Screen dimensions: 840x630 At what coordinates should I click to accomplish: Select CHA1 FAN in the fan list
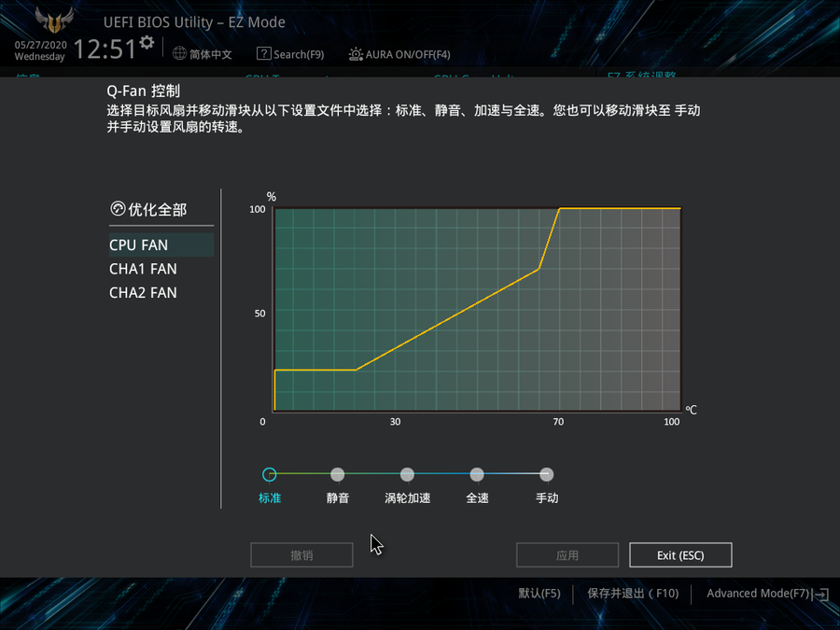point(143,269)
